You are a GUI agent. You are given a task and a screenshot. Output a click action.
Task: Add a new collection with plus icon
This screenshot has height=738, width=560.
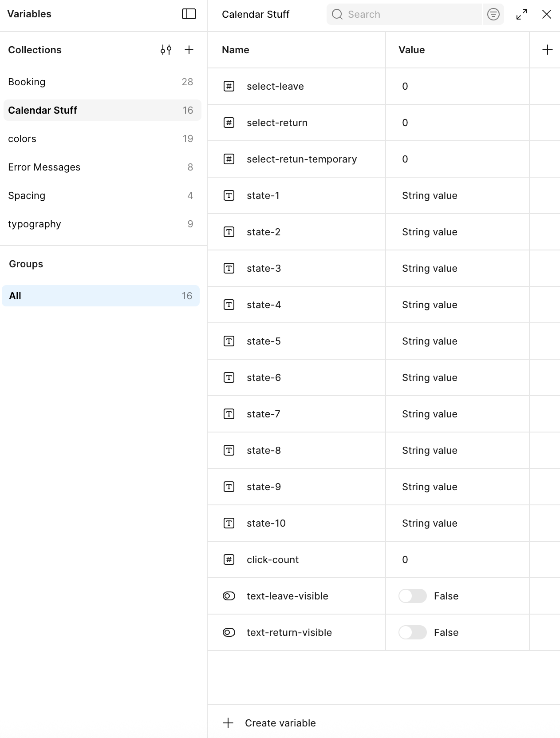pyautogui.click(x=189, y=50)
